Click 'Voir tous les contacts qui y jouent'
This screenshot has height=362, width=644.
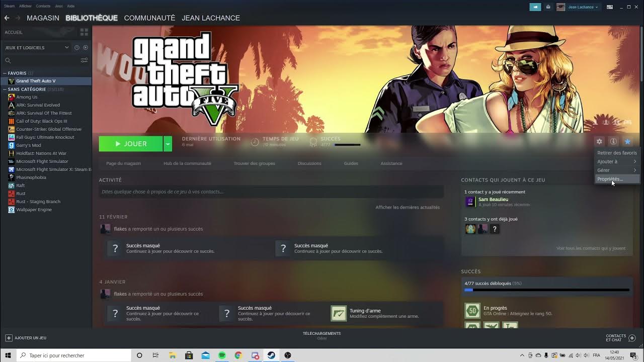click(591, 248)
